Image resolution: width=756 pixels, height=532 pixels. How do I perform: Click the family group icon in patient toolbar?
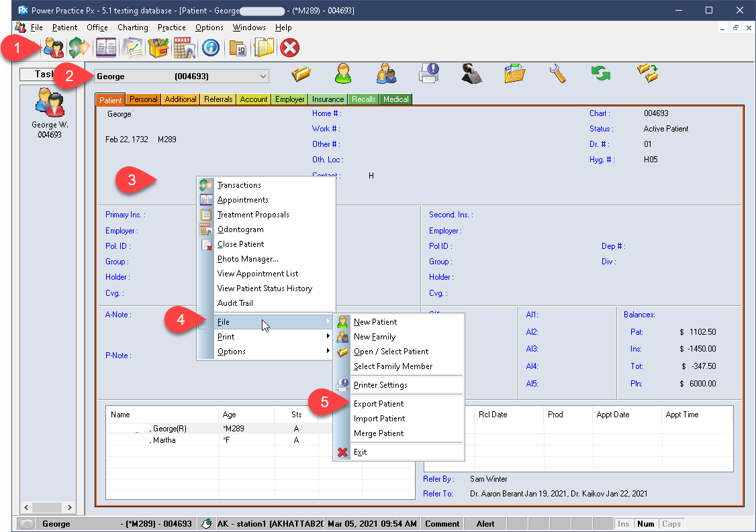(386, 74)
